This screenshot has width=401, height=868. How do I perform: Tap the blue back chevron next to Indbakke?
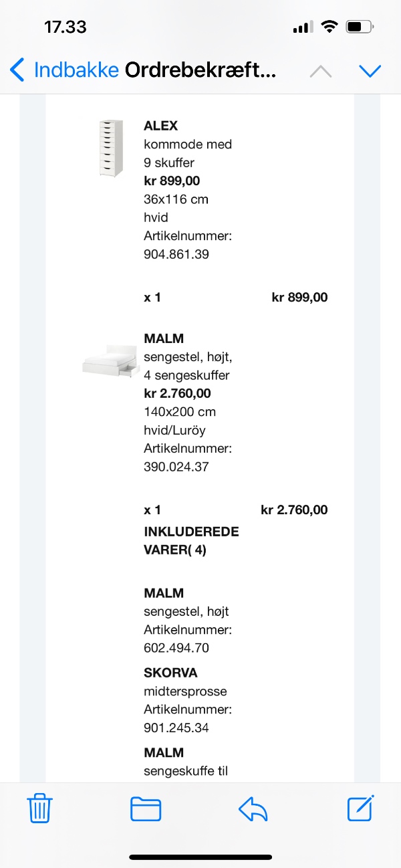click(17, 70)
